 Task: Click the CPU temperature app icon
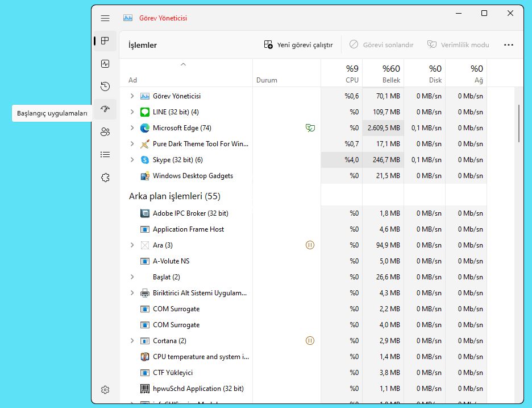145,357
